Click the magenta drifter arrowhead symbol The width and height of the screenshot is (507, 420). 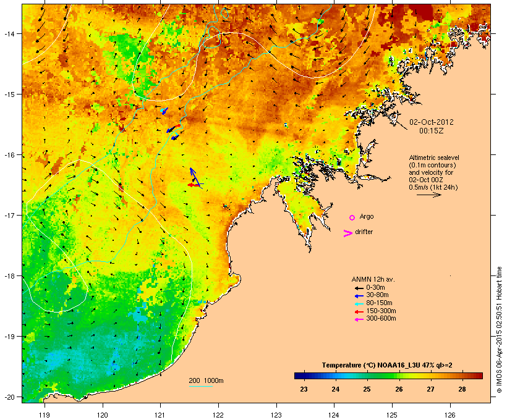click(x=347, y=233)
